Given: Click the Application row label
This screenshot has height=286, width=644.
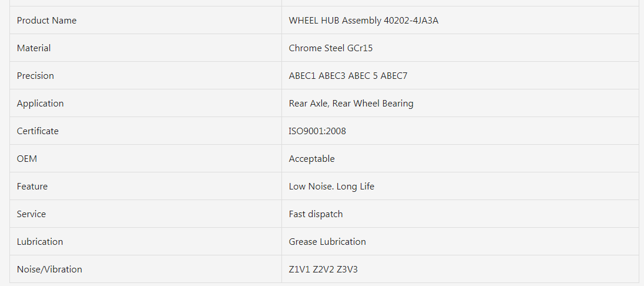Looking at the screenshot, I should pos(40,103).
